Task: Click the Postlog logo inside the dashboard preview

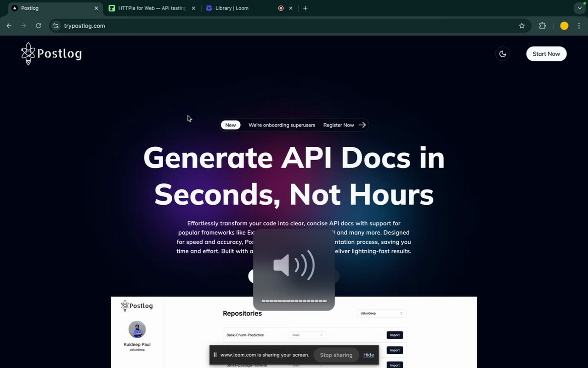Action: (137, 306)
